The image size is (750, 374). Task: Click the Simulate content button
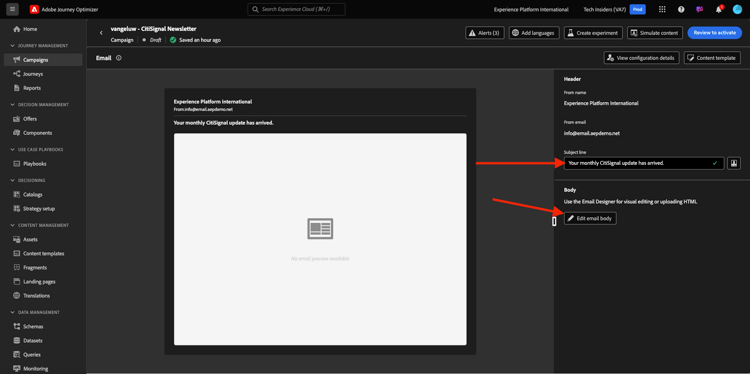(655, 33)
